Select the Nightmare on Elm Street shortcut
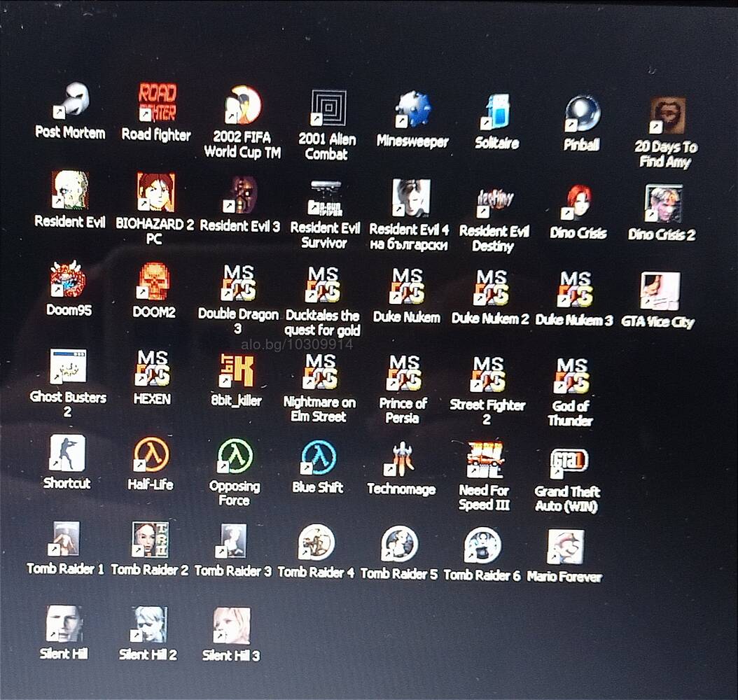This screenshot has width=738, height=700. 321,372
